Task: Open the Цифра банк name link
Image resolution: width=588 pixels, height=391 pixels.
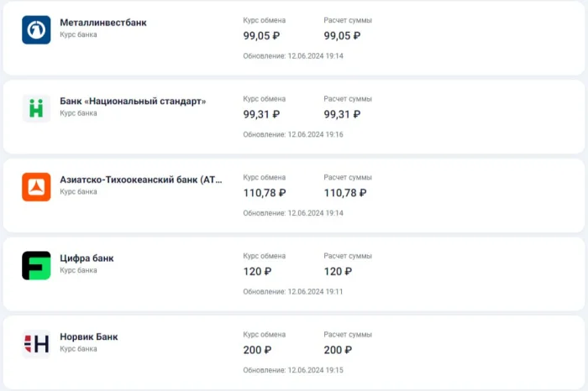Action: coord(87,258)
